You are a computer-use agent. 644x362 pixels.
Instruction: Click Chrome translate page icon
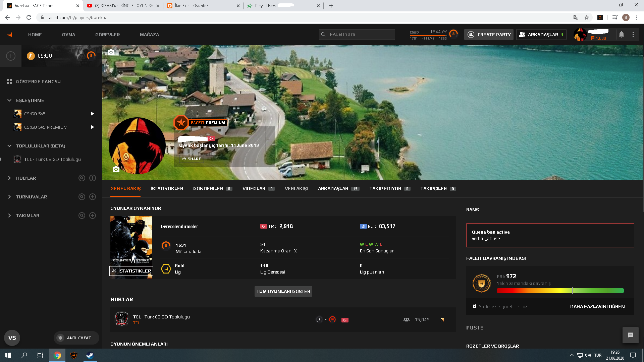[576, 17]
